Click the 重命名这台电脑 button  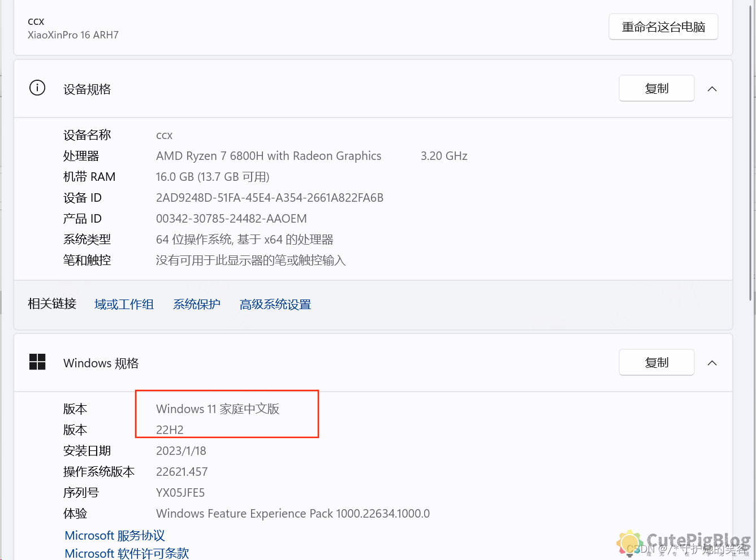point(663,27)
